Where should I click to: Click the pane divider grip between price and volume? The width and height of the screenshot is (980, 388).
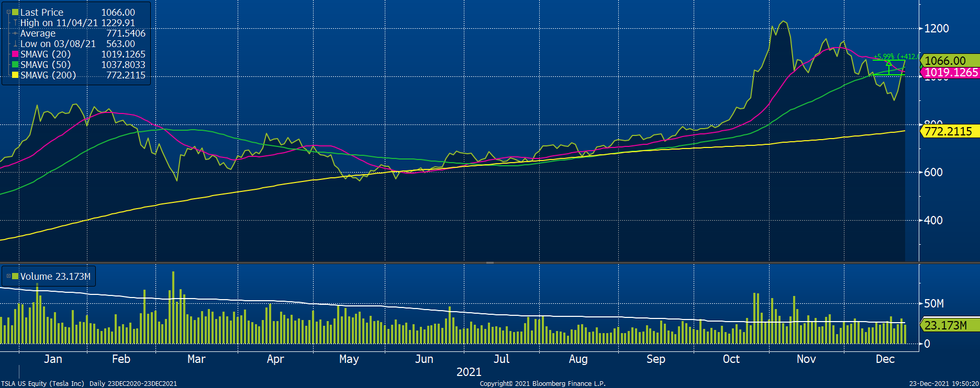(490, 263)
